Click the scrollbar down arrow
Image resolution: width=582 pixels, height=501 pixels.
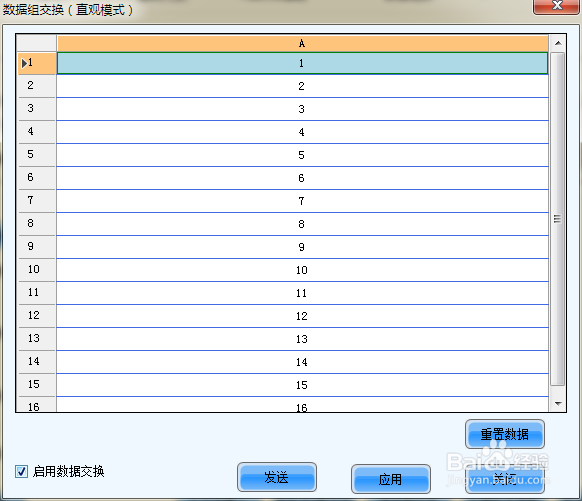pyautogui.click(x=558, y=403)
